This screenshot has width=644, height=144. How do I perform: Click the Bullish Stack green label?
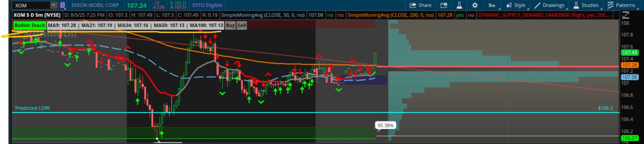coord(29,25)
